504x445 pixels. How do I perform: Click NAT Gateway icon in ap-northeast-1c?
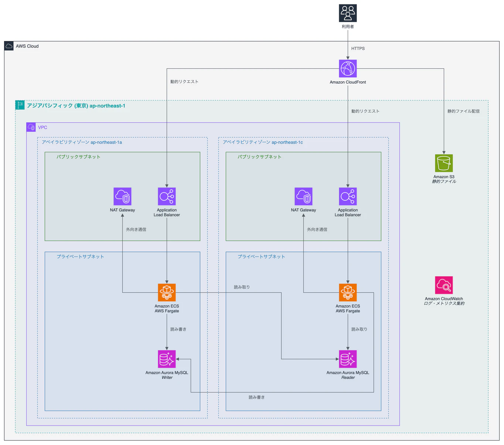click(x=303, y=197)
